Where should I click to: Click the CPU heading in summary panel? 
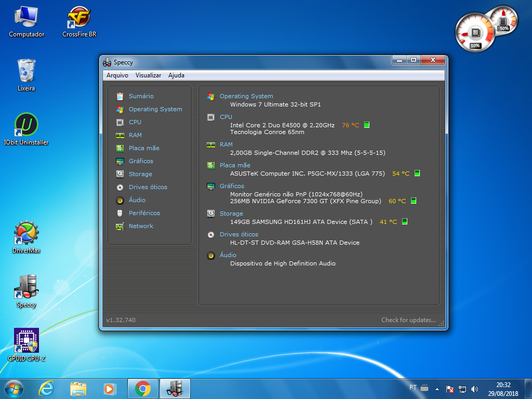pos(226,117)
